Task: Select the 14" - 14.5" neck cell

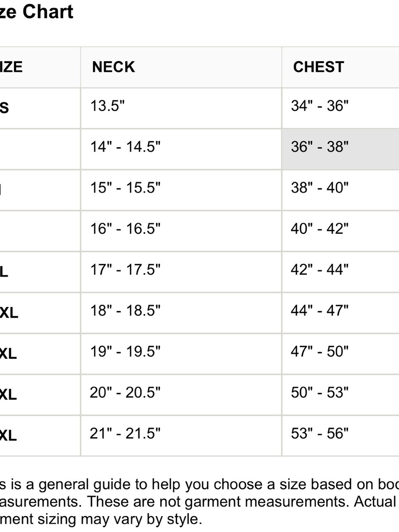Action: pos(181,149)
